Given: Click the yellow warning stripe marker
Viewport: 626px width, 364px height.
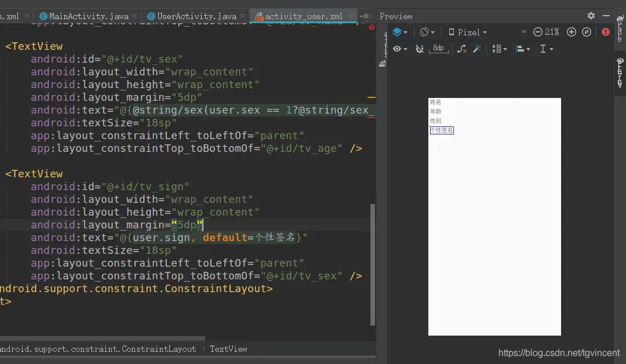Looking at the screenshot, I should [x=372, y=97].
